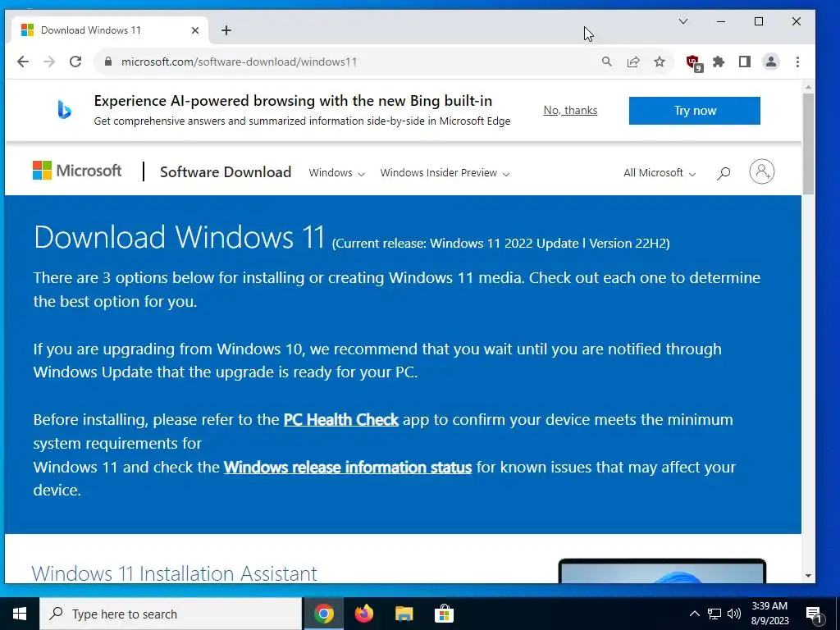Open the notification center icon
The width and height of the screenshot is (840, 630).
815,615
